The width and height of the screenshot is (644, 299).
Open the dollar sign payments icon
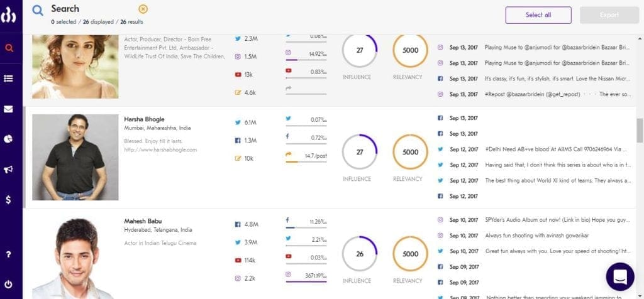coord(9,200)
